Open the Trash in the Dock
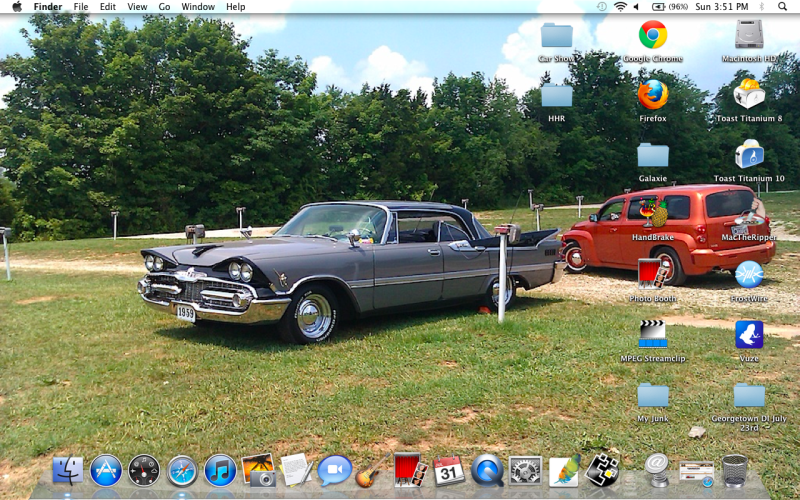The width and height of the screenshot is (800, 500). click(x=735, y=470)
